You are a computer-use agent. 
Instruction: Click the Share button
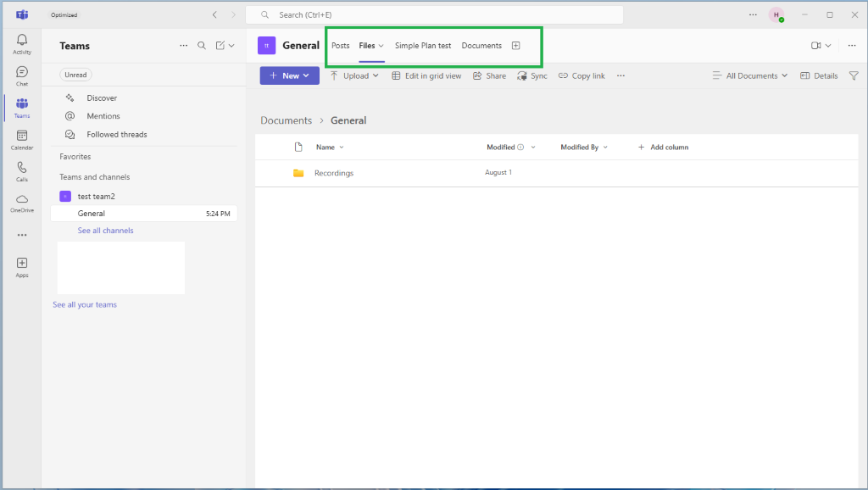coord(489,75)
